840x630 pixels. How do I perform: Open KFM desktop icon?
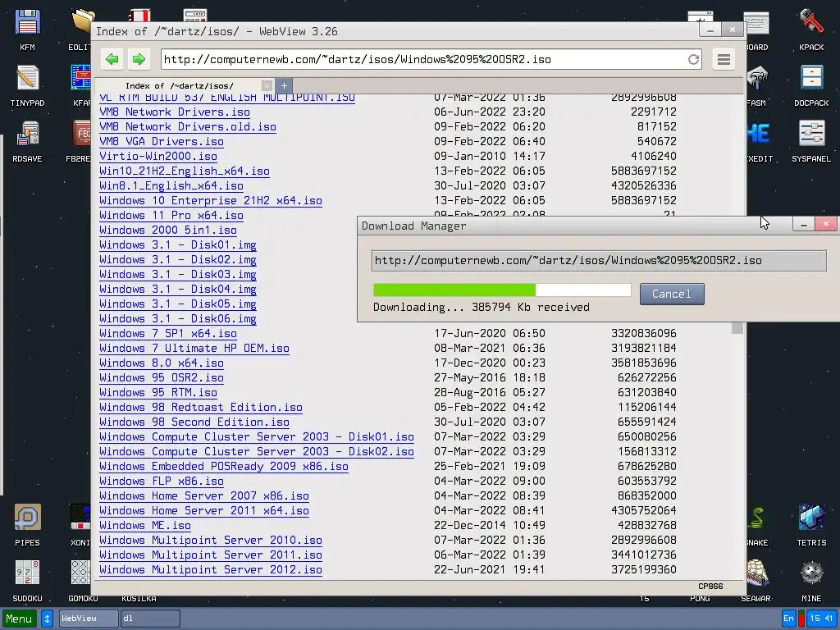(x=27, y=30)
